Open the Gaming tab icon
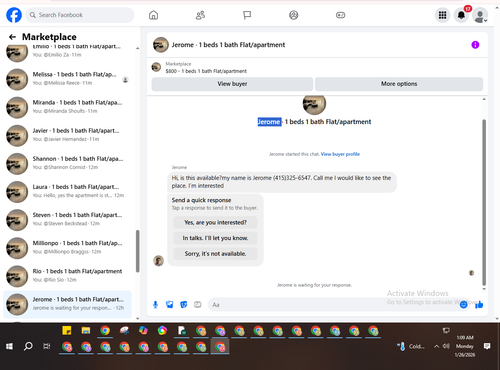 340,15
